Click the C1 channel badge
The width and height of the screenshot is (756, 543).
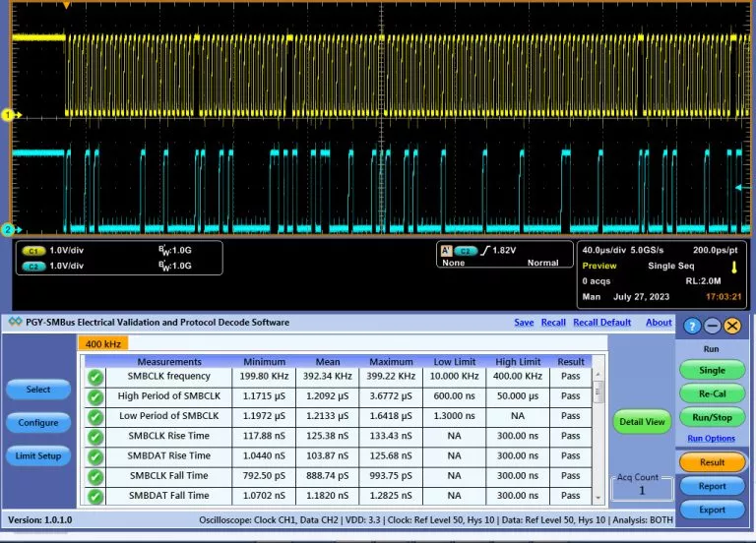coord(32,251)
